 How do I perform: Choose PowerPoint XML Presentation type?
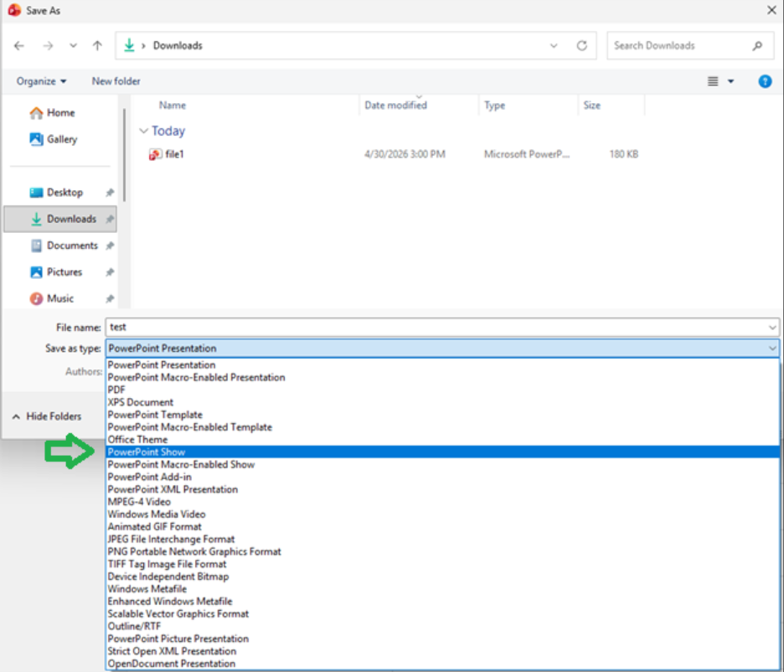pos(442,489)
